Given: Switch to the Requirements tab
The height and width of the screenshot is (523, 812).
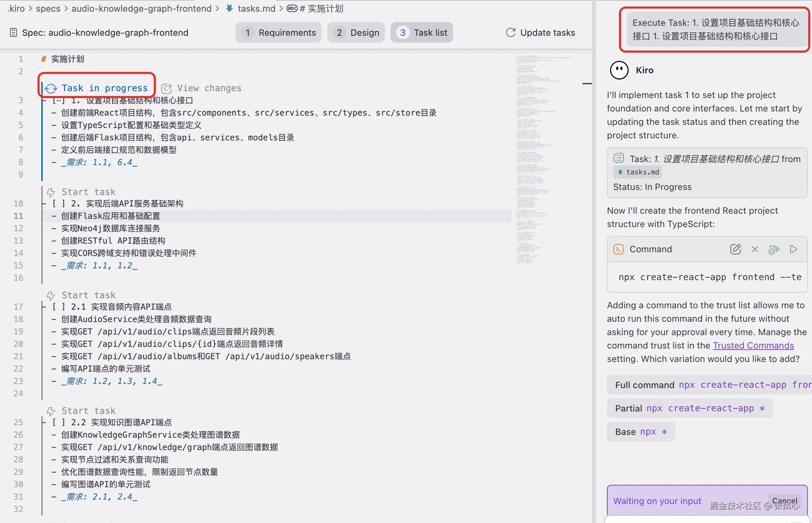Looking at the screenshot, I should [278, 33].
